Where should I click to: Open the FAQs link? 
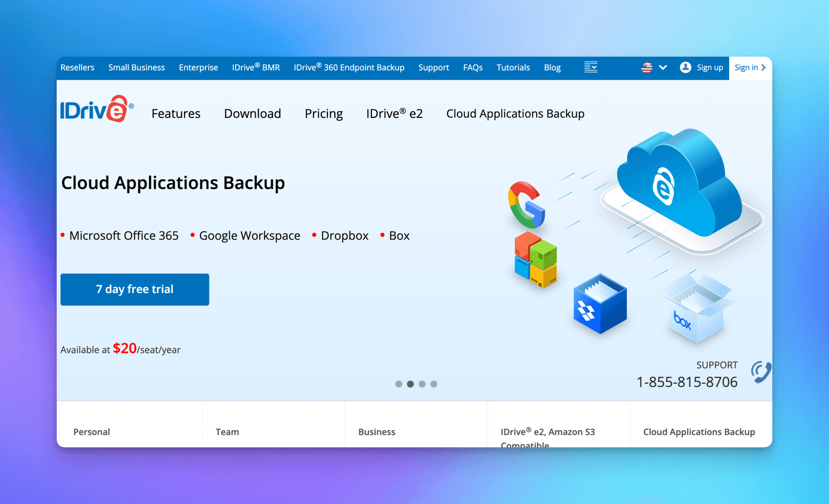coord(473,67)
